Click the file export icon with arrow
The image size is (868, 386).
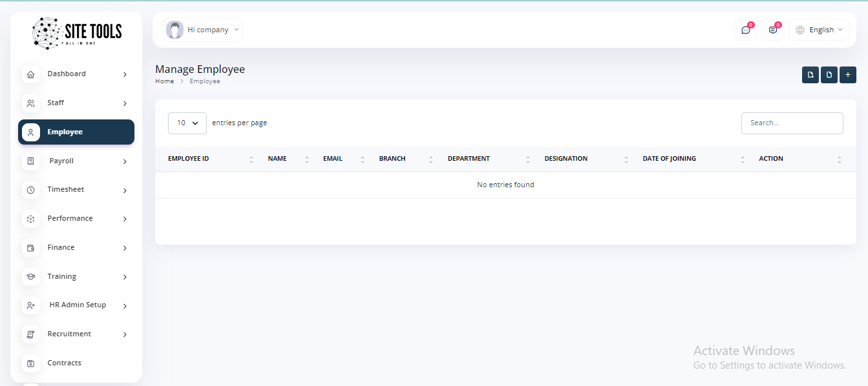[x=810, y=75]
